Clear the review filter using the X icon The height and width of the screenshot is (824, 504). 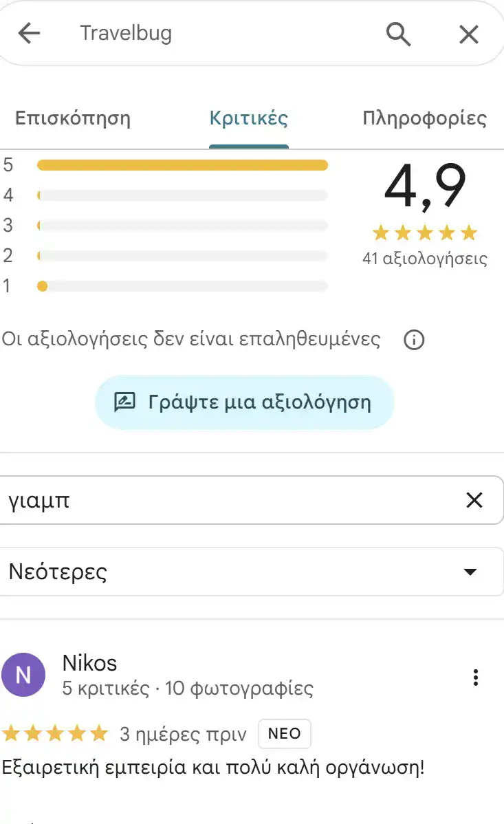474,500
